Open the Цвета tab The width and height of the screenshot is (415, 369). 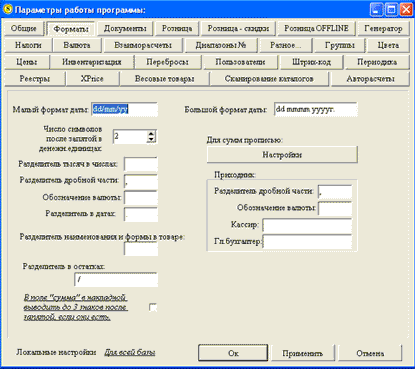[x=388, y=45]
